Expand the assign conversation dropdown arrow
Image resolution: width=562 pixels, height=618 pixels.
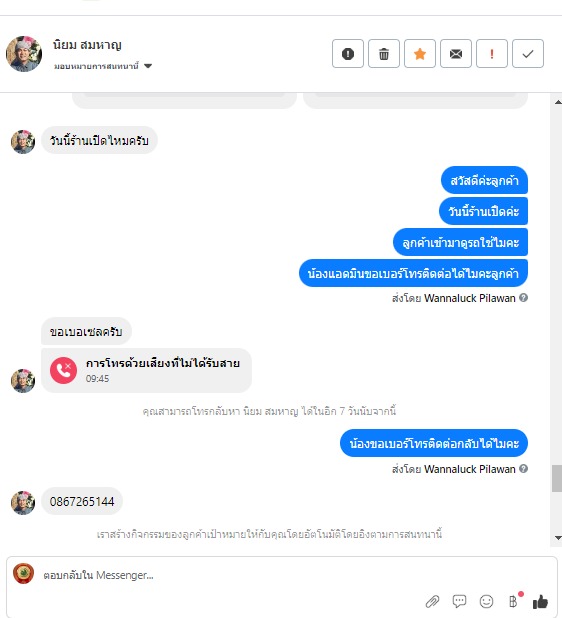[x=148, y=66]
